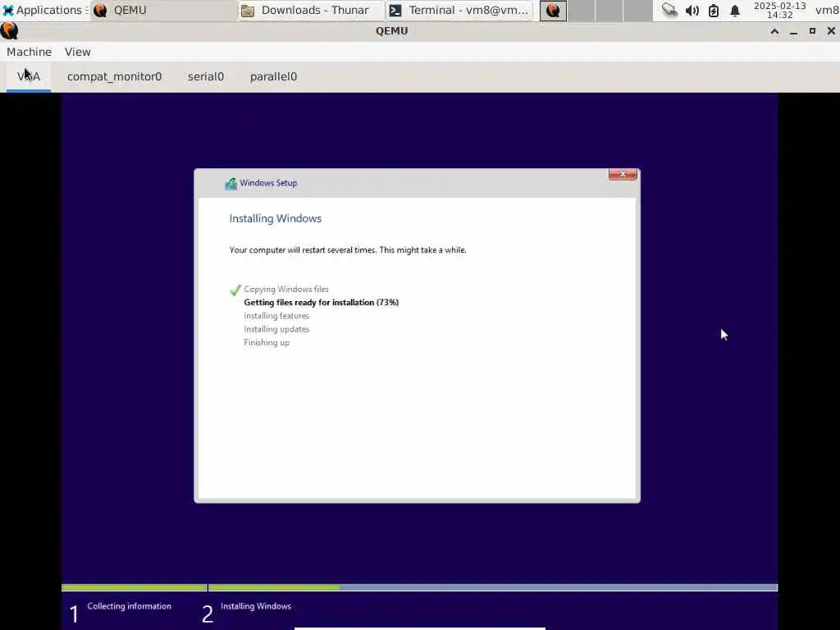This screenshot has width=840, height=630.
Task: Open the Applications menu in the panel
Action: coord(44,10)
